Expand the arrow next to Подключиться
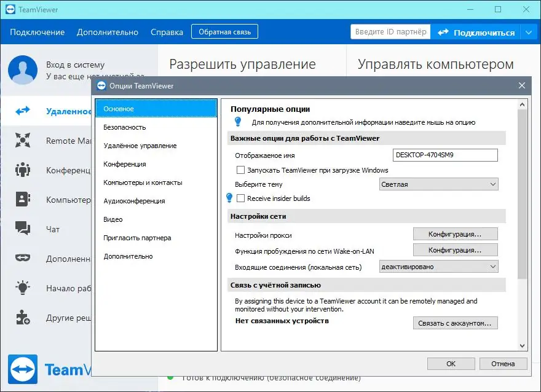Image resolution: width=541 pixels, height=392 pixels. [530, 32]
